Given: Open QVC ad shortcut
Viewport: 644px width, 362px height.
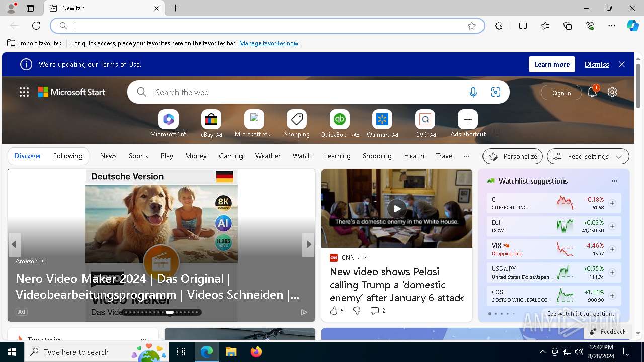Looking at the screenshot, I should click(x=425, y=124).
